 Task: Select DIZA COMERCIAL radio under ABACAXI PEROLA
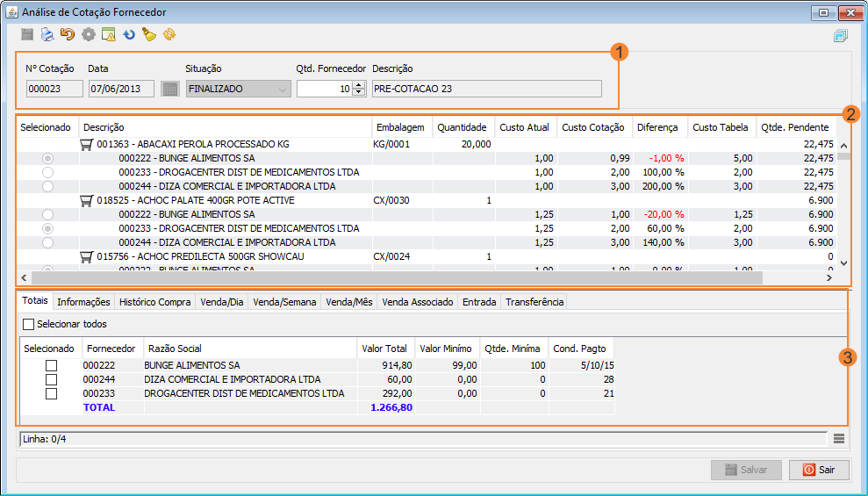pyautogui.click(x=48, y=187)
